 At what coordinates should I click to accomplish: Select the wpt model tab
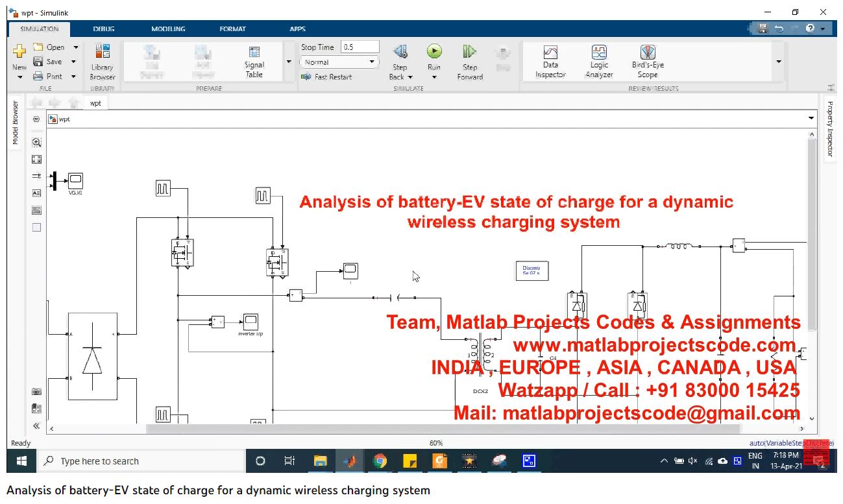[95, 103]
